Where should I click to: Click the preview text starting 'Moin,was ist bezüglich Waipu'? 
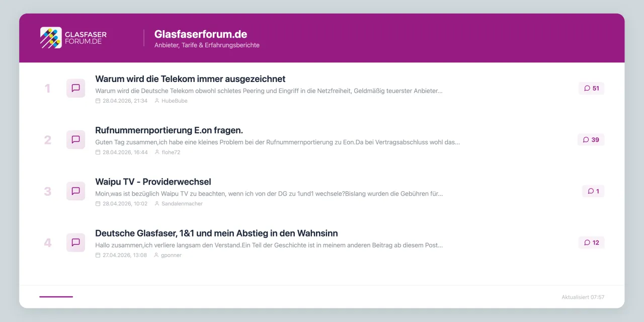click(269, 194)
